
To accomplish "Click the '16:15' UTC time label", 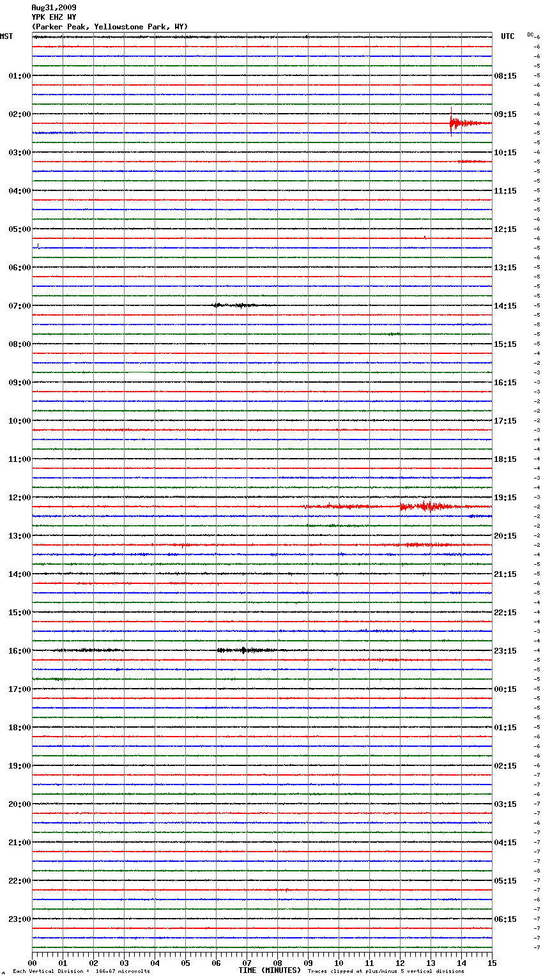I will point(505,383).
